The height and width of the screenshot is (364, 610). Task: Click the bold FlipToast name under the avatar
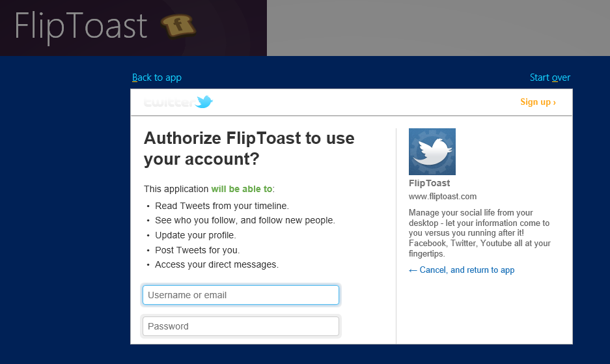point(429,184)
